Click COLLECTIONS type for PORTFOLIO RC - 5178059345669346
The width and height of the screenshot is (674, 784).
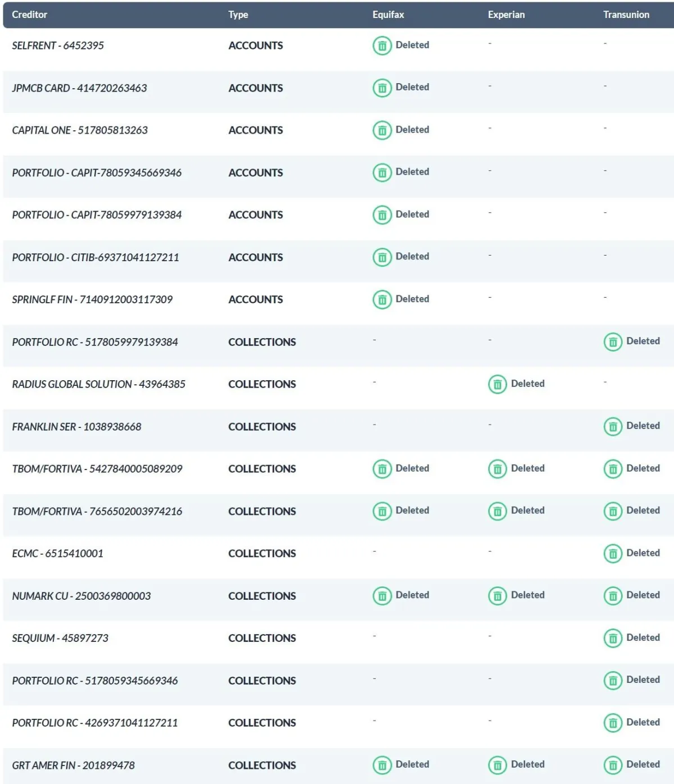pyautogui.click(x=262, y=681)
